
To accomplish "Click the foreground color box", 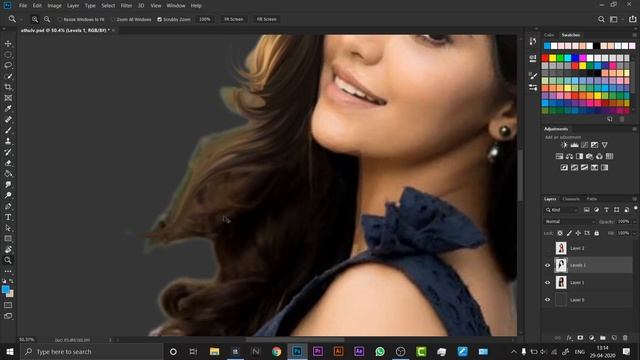I will [5, 290].
